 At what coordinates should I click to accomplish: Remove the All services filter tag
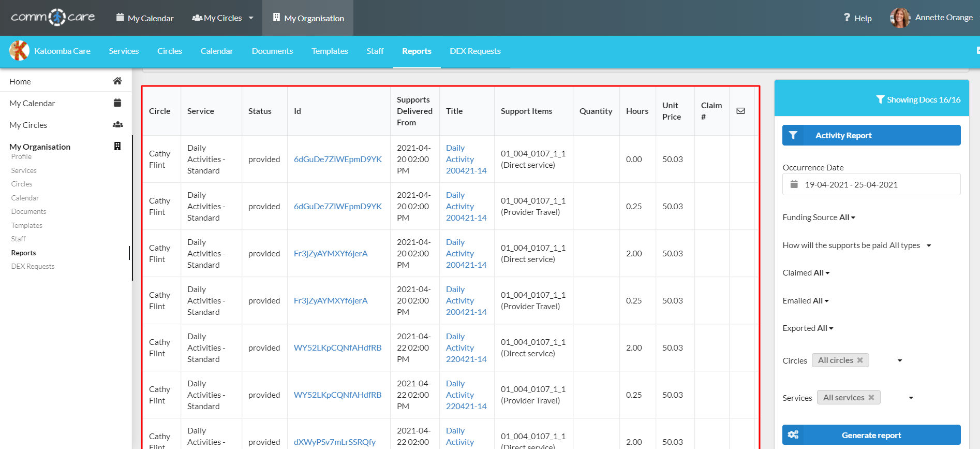click(871, 398)
